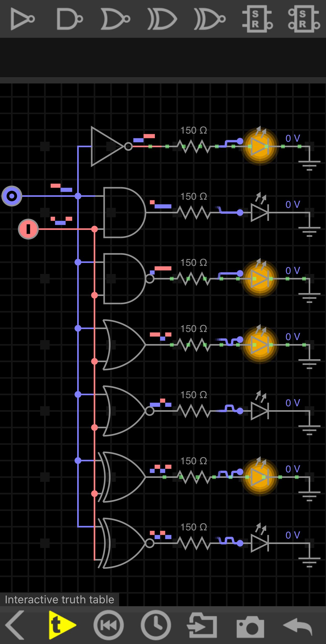Tap the Interactive truth table label

60,600
